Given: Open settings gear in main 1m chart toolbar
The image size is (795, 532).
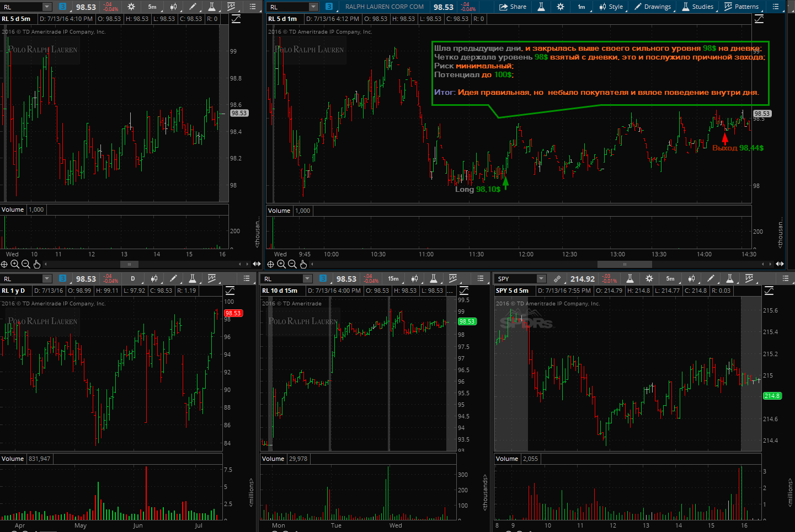Looking at the screenshot, I should click(561, 7).
